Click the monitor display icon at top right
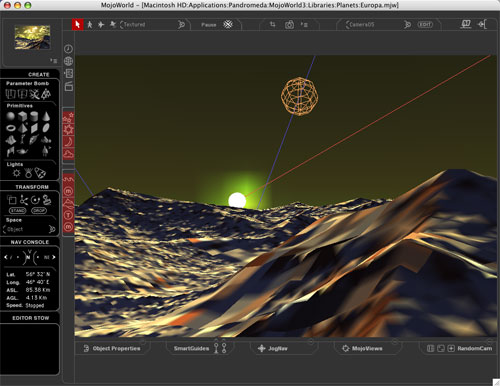This screenshot has height=386, width=500. (x=466, y=24)
